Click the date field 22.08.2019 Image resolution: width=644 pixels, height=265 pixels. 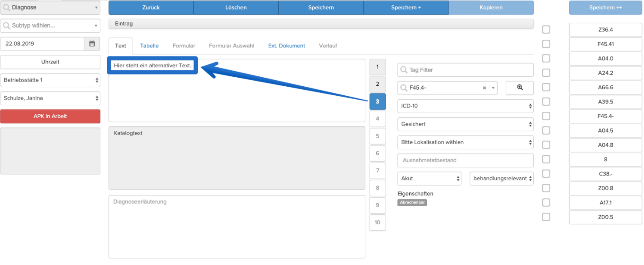[42, 44]
